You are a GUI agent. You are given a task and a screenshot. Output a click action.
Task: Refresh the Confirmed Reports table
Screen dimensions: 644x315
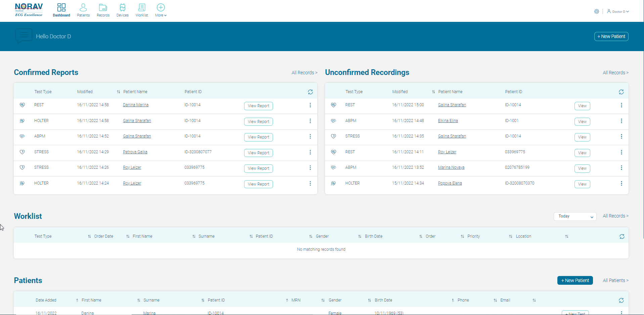310,92
